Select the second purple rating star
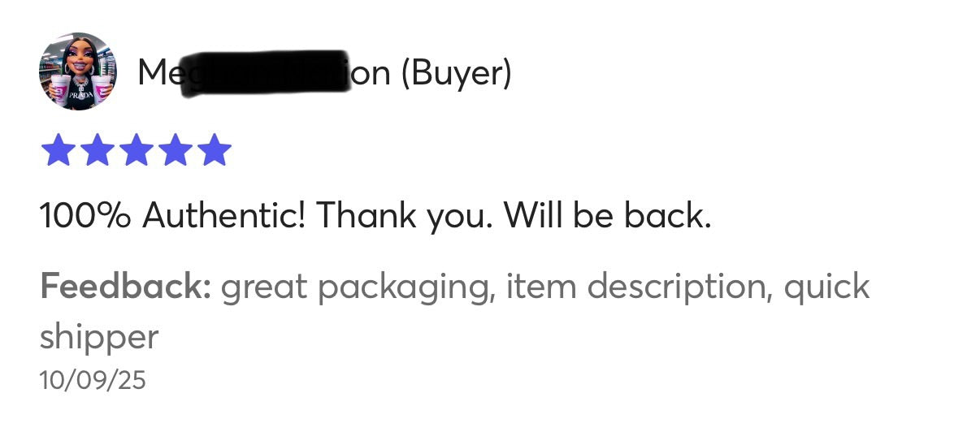Image resolution: width=980 pixels, height=432 pixels. (x=96, y=150)
